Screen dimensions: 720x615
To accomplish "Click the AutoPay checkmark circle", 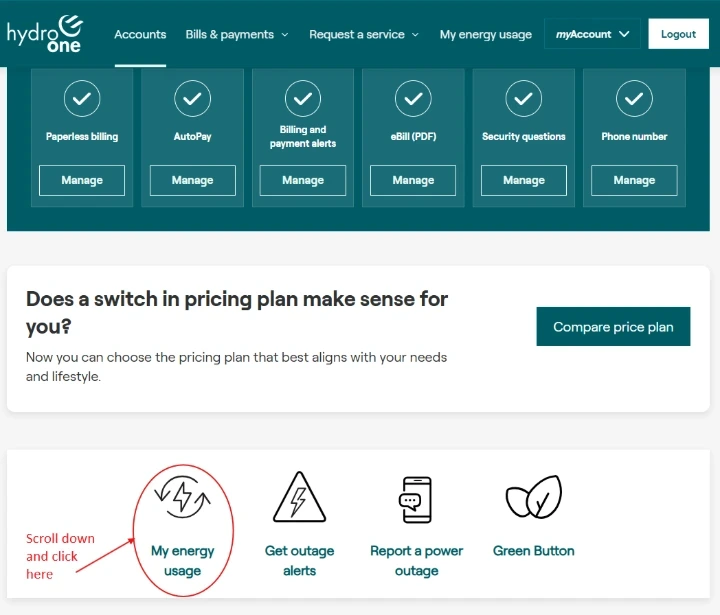I will coord(192,98).
